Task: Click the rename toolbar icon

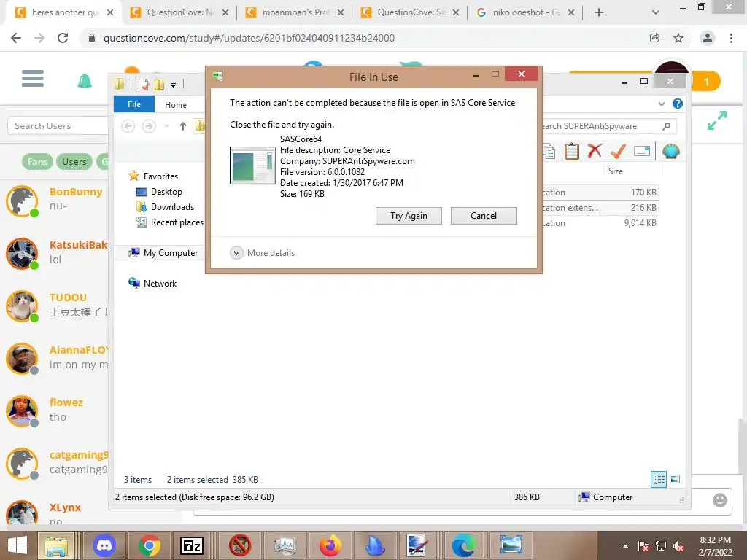Action: (642, 152)
